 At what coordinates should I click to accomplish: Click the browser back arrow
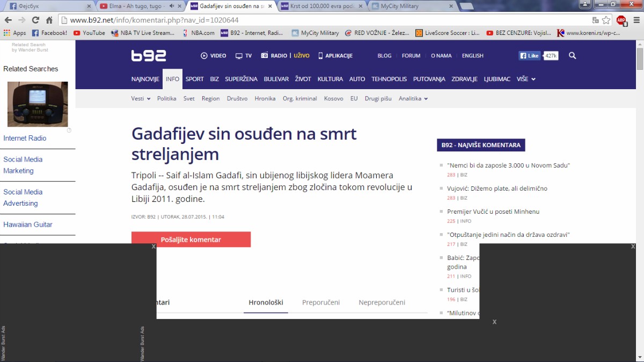(x=8, y=20)
